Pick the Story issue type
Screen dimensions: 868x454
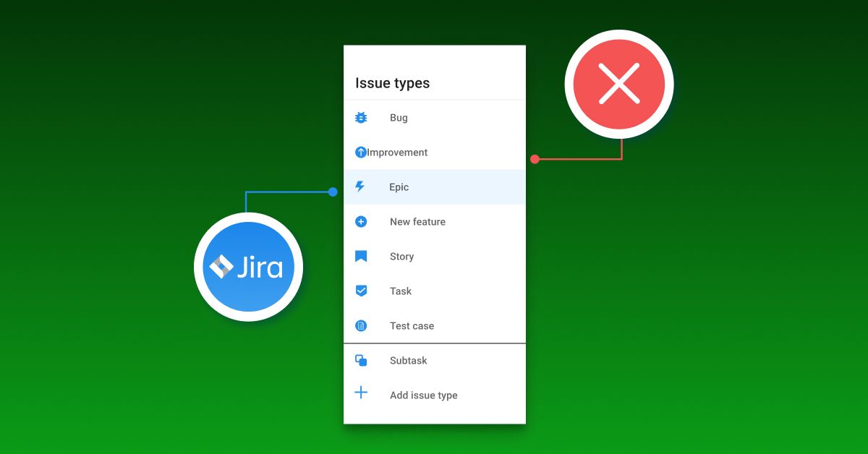(435, 257)
